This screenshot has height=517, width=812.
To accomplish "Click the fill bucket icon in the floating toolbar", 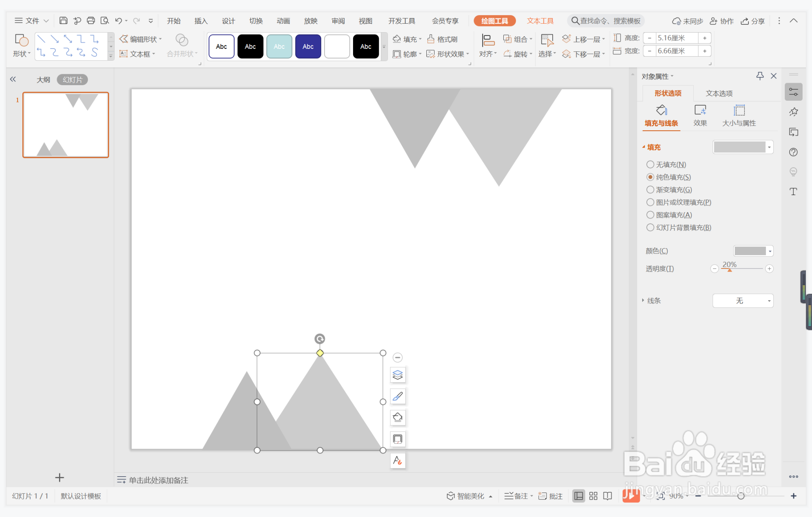I will click(397, 418).
